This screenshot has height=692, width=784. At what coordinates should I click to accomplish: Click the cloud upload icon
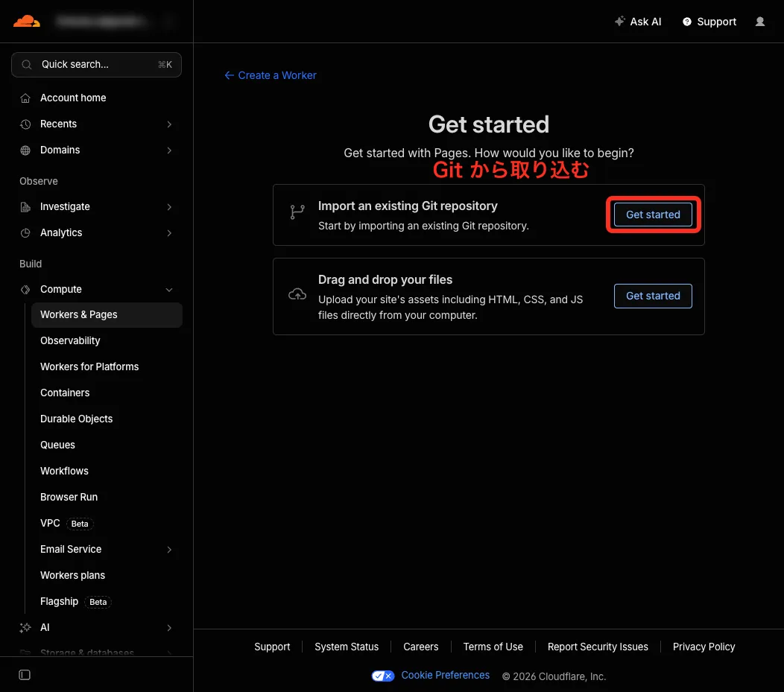click(x=297, y=293)
